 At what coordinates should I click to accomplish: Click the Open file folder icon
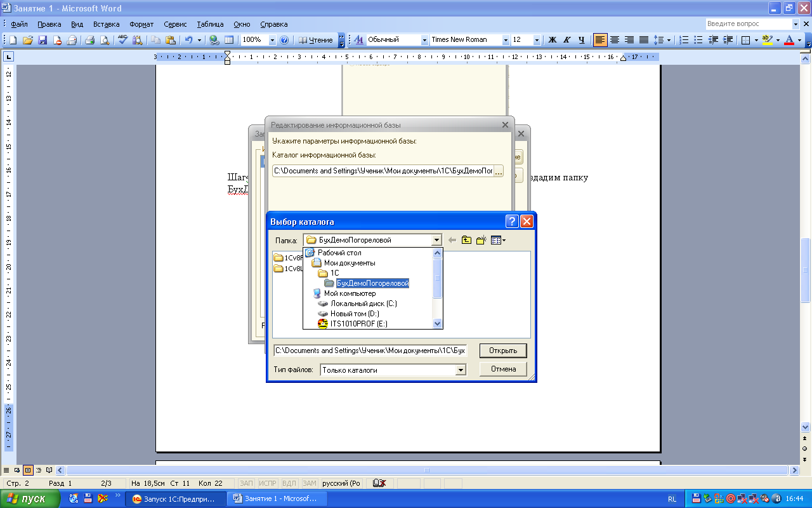[27, 40]
